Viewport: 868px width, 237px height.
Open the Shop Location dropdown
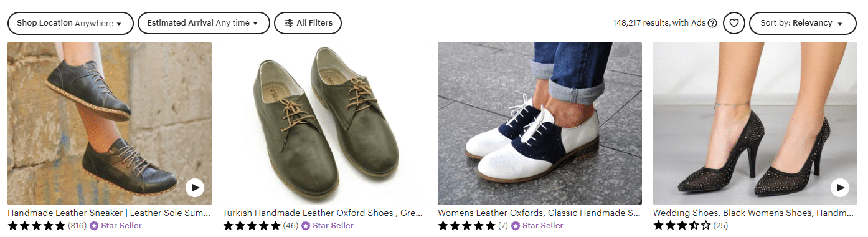coord(70,23)
